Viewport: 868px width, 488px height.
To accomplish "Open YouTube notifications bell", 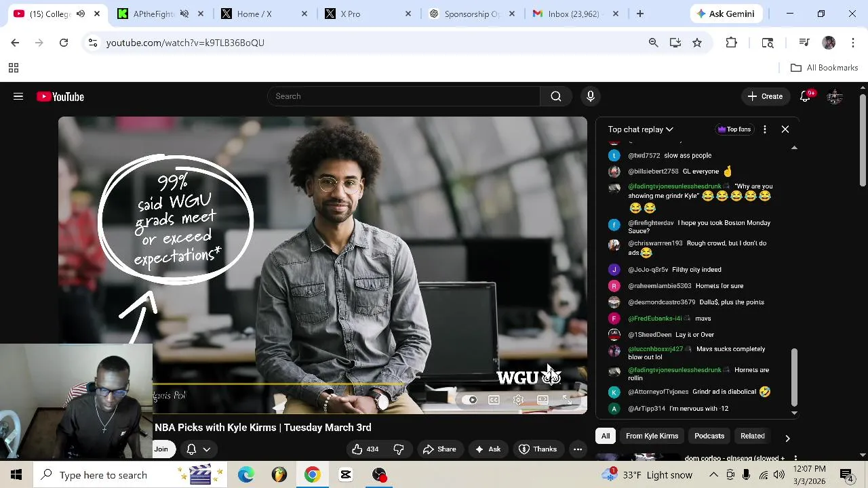I will (x=806, y=96).
